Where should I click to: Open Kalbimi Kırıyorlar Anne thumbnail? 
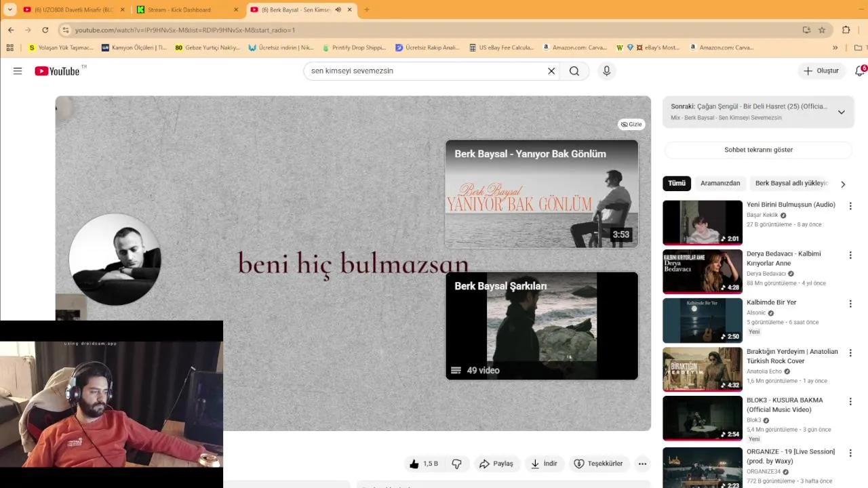tap(703, 271)
